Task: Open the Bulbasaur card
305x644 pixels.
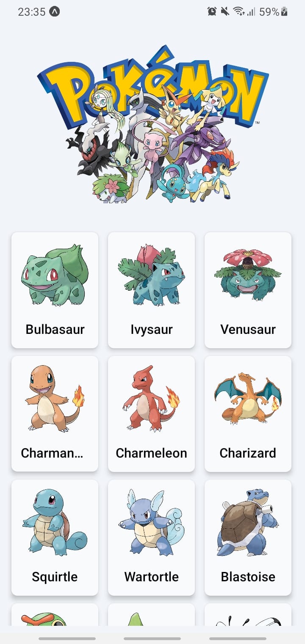Action: point(55,290)
